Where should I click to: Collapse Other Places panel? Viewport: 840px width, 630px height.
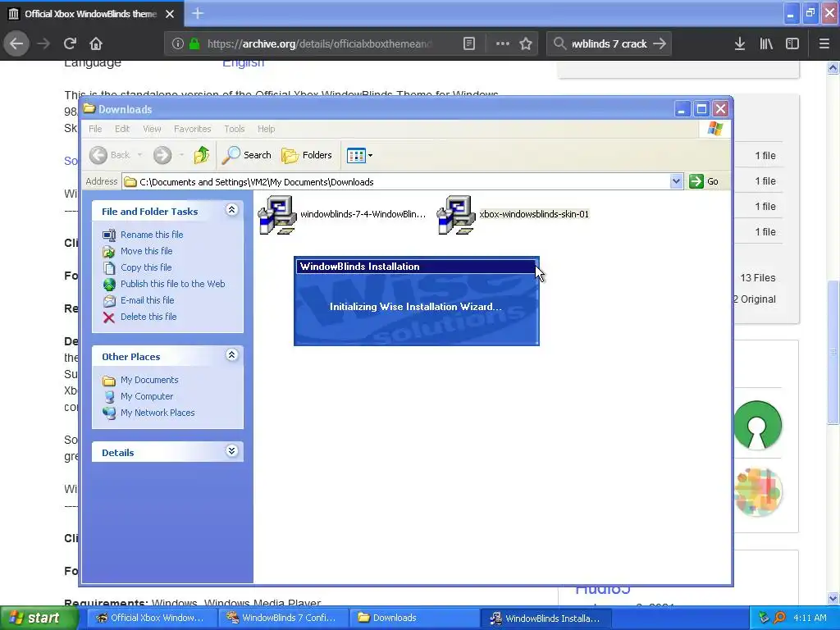[231, 354]
